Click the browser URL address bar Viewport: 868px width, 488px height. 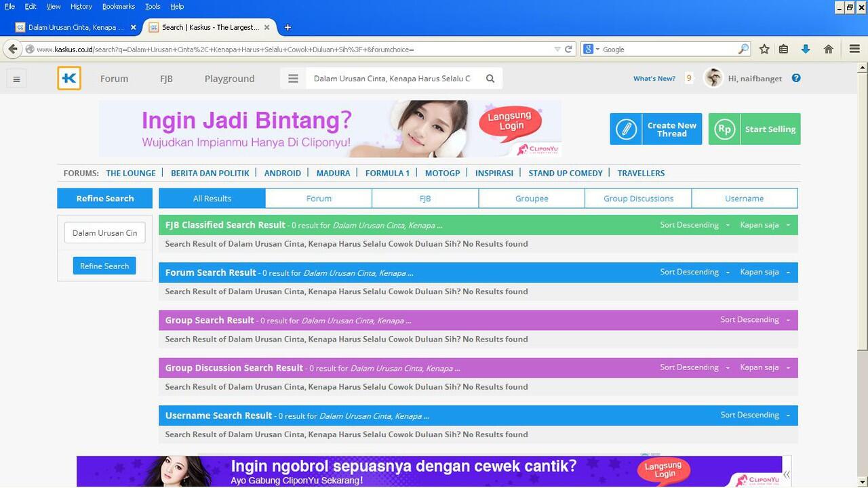(x=292, y=49)
